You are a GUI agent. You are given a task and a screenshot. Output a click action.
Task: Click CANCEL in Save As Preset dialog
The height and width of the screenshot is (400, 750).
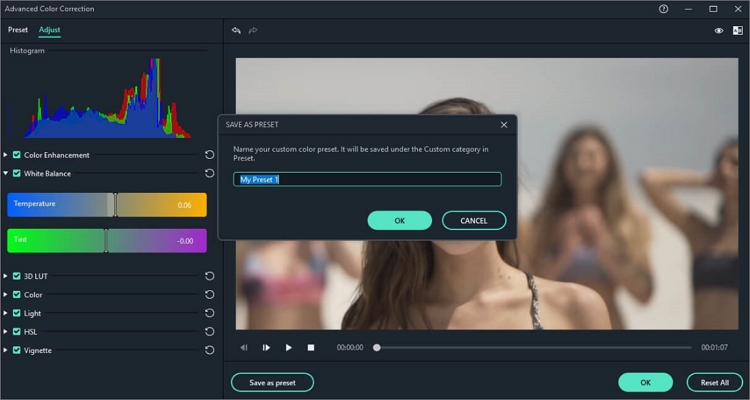pyautogui.click(x=474, y=221)
